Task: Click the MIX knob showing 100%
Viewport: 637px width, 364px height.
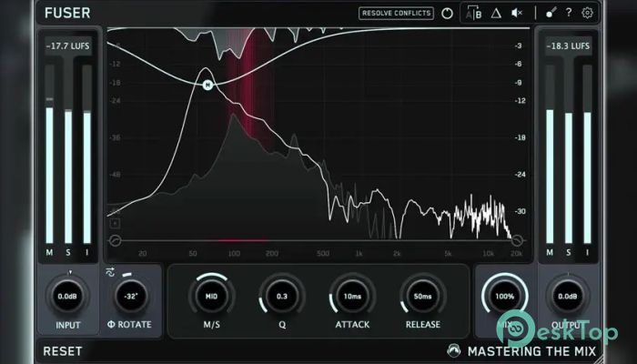Action: tap(504, 297)
